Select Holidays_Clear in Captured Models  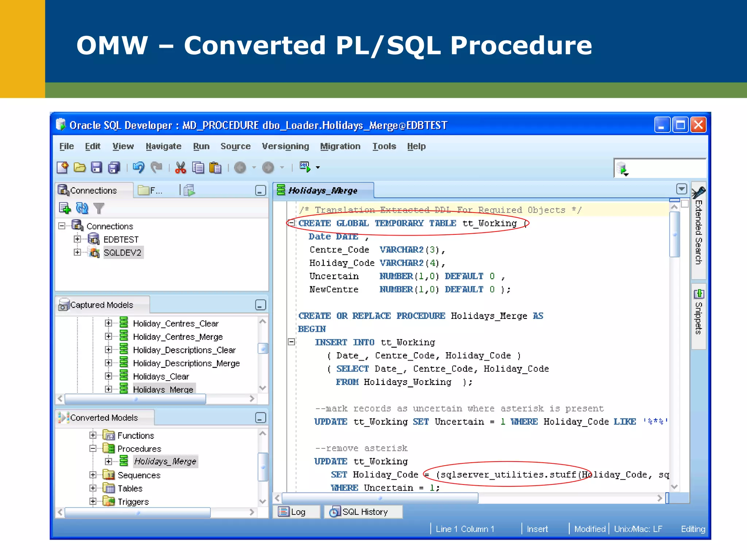click(x=161, y=377)
